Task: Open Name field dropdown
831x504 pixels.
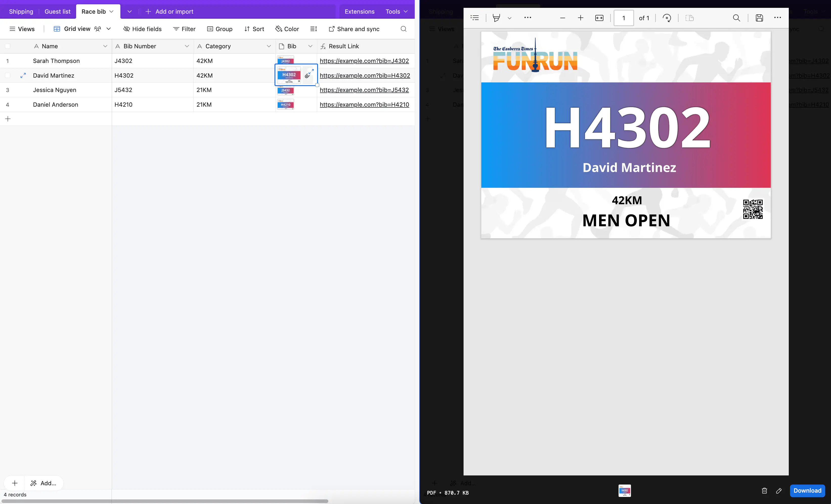Action: tap(105, 46)
